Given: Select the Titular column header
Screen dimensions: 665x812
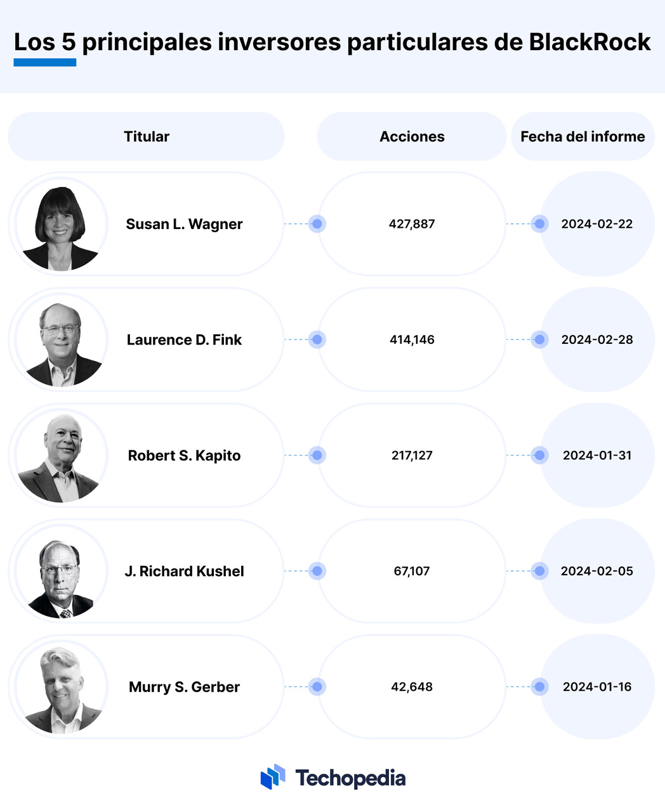Looking at the screenshot, I should 146,136.
